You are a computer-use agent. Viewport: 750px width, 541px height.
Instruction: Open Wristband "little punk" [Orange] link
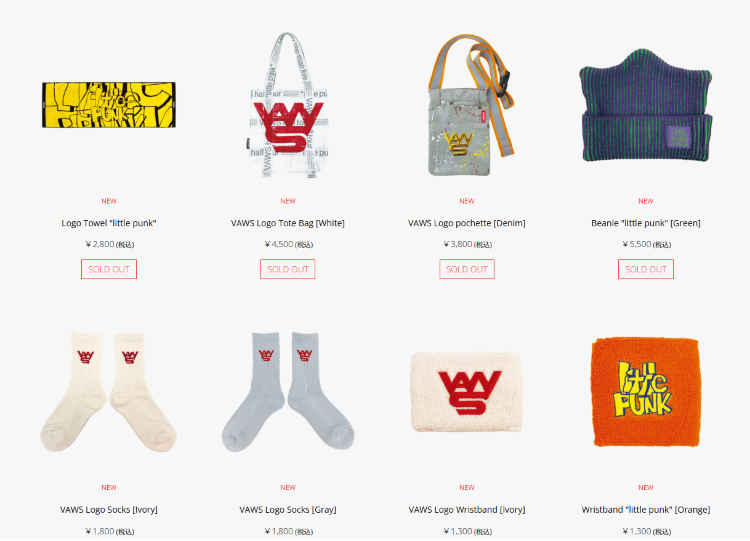(x=646, y=510)
